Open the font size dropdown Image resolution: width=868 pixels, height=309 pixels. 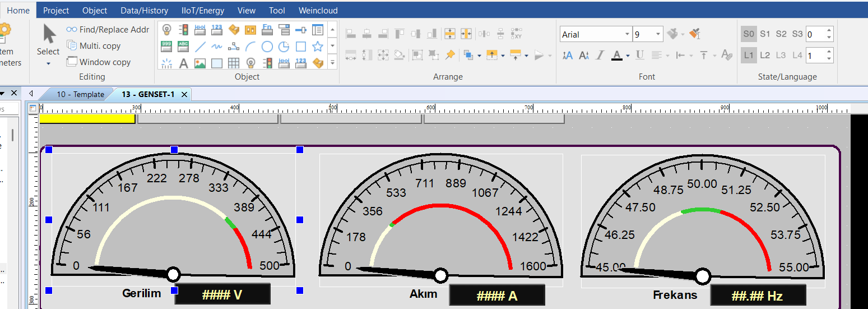pos(658,34)
